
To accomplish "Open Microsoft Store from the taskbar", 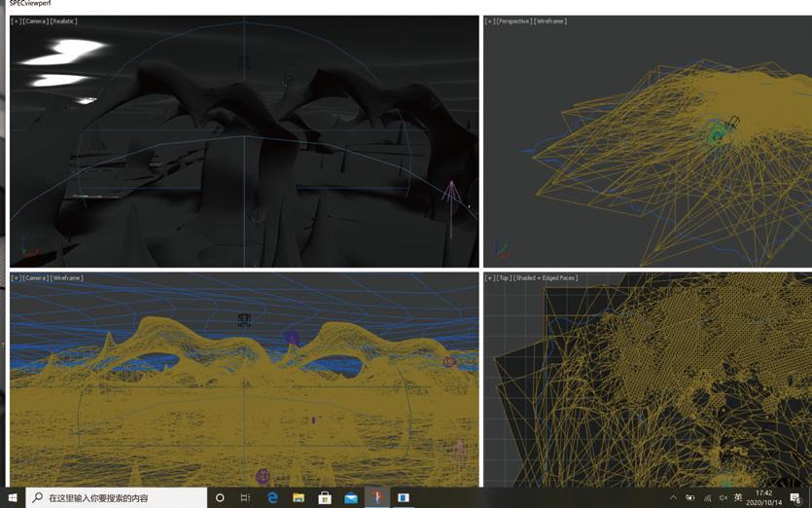I will (x=325, y=497).
